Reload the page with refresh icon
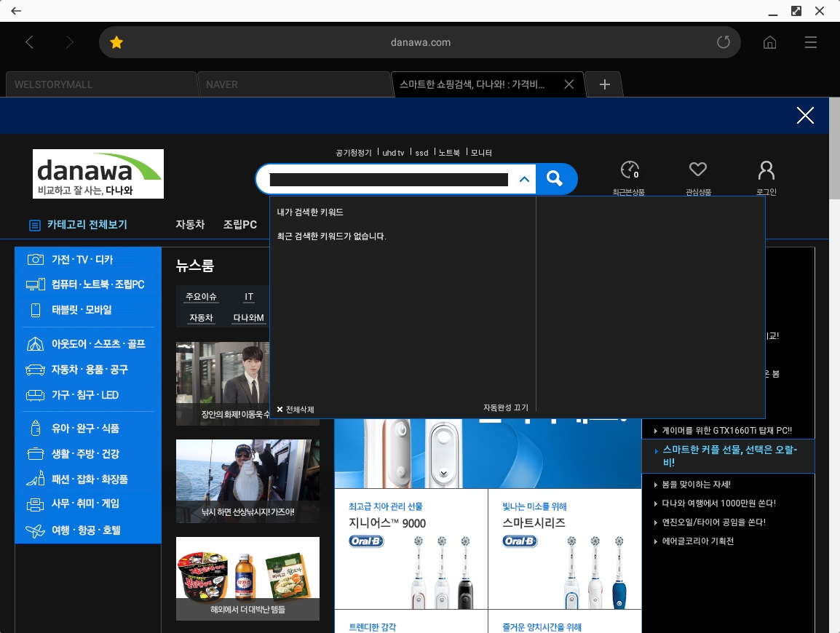The image size is (840, 633). 724,41
